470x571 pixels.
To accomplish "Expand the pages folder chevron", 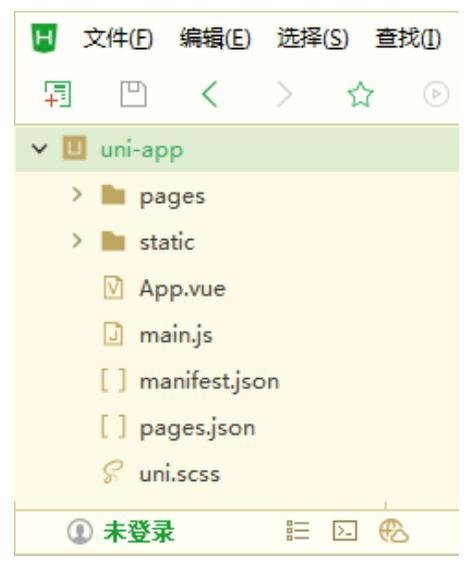I will (76, 194).
